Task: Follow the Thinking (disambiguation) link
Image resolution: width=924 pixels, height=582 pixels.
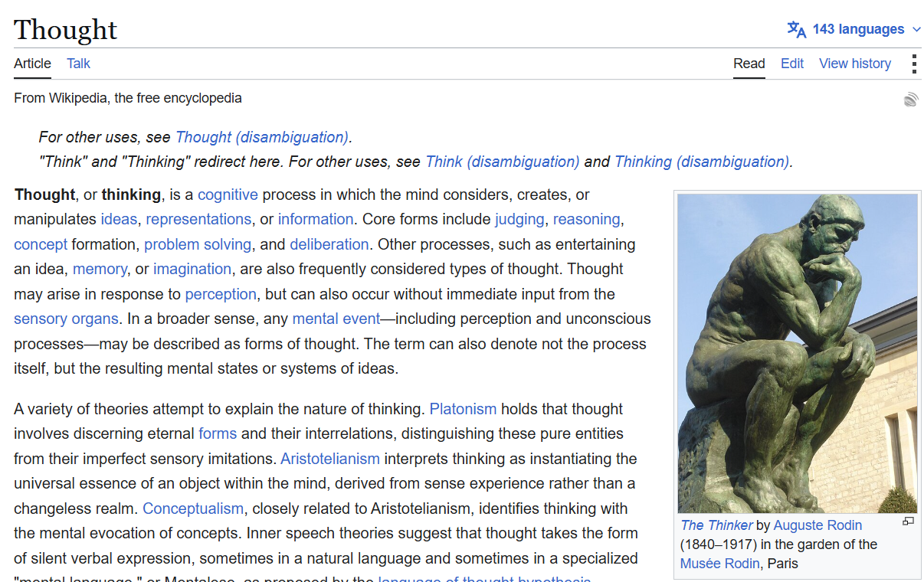Action: click(x=702, y=162)
